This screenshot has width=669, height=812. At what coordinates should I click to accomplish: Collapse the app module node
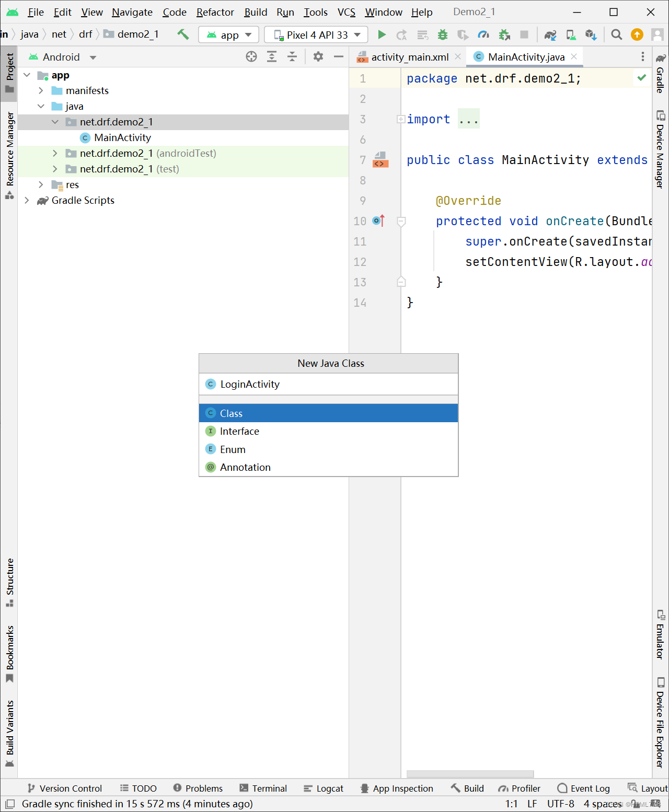(x=27, y=75)
